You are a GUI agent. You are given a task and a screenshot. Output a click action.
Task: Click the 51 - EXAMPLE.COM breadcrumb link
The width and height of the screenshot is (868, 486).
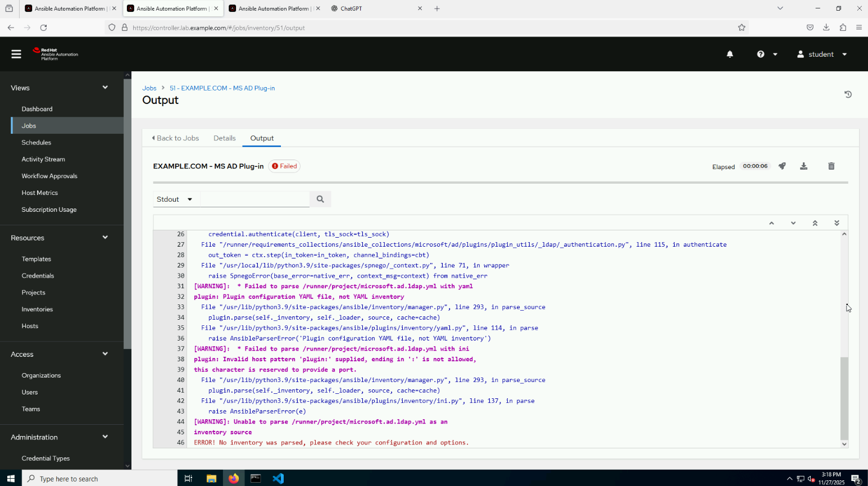pyautogui.click(x=222, y=88)
